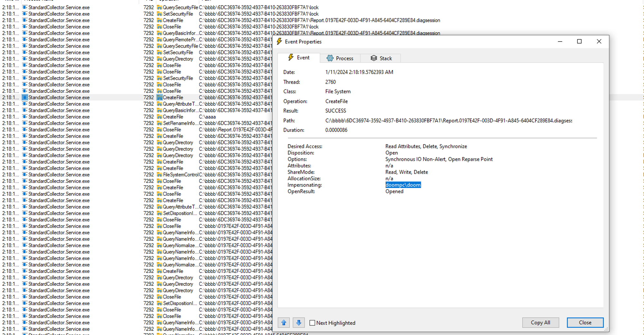The image size is (644, 335).
Task: Click the folder icon next to SetDispositionI operation
Action: click(x=159, y=213)
